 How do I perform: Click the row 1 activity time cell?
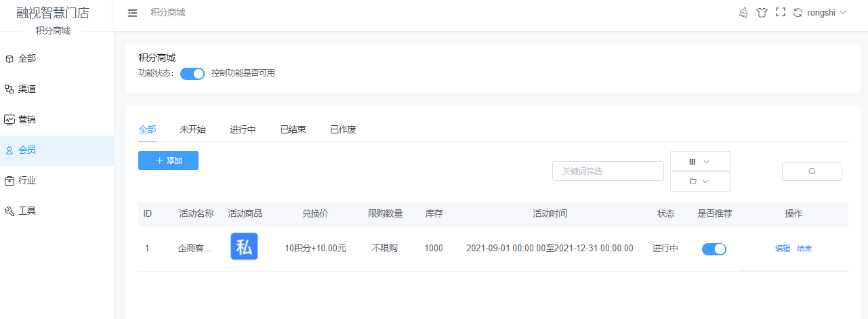pos(550,249)
